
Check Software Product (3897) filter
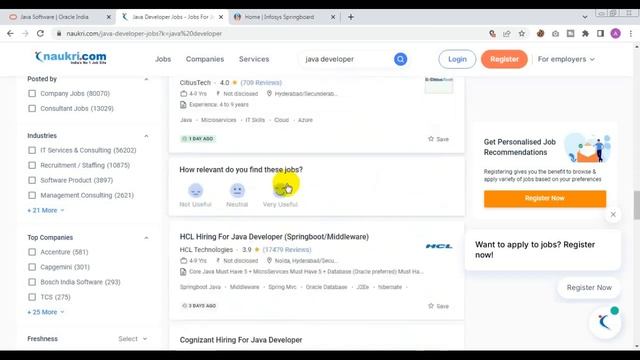32,180
